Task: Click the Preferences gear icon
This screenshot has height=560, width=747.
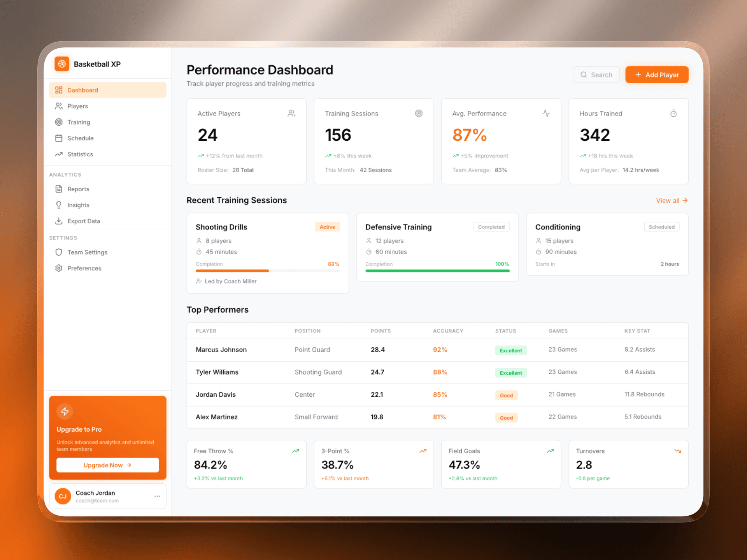Action: (x=59, y=268)
